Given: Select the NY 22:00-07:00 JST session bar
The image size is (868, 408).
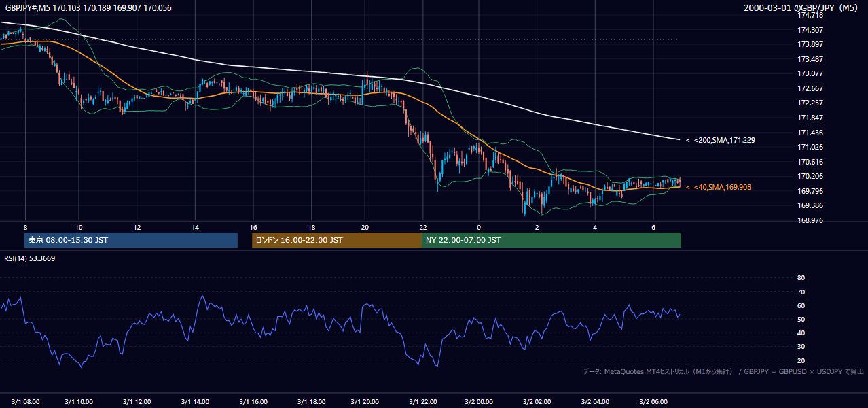Looking at the screenshot, I should (x=551, y=240).
